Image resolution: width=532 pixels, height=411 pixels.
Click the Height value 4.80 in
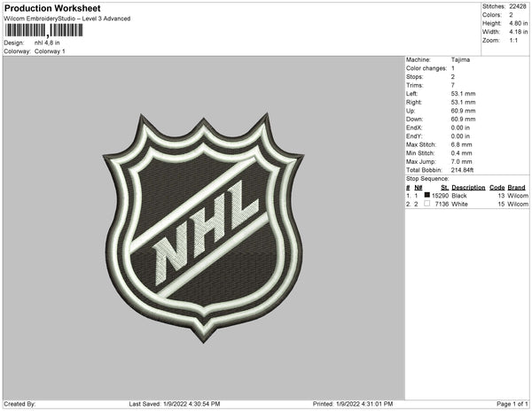pos(519,23)
